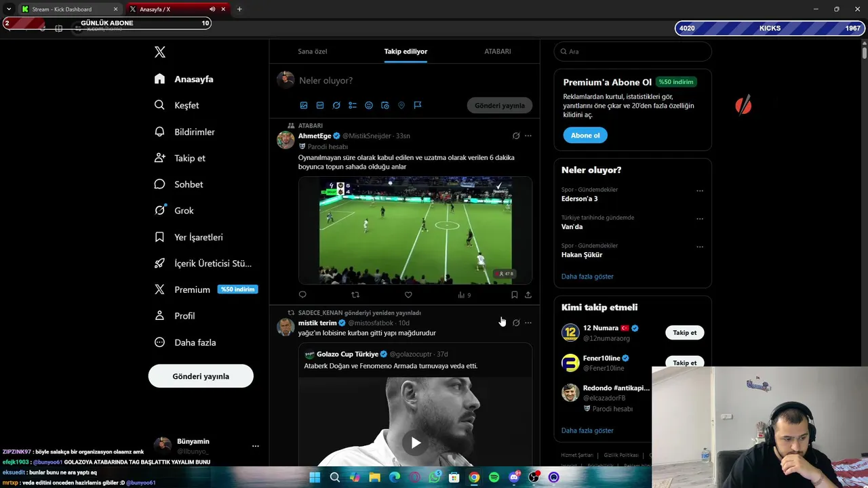Open options for Van'da trend
The width and height of the screenshot is (868, 488).
coord(700,219)
